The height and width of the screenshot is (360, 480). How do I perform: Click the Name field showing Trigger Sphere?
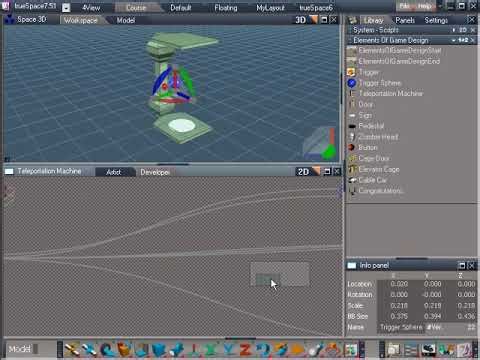click(401, 327)
